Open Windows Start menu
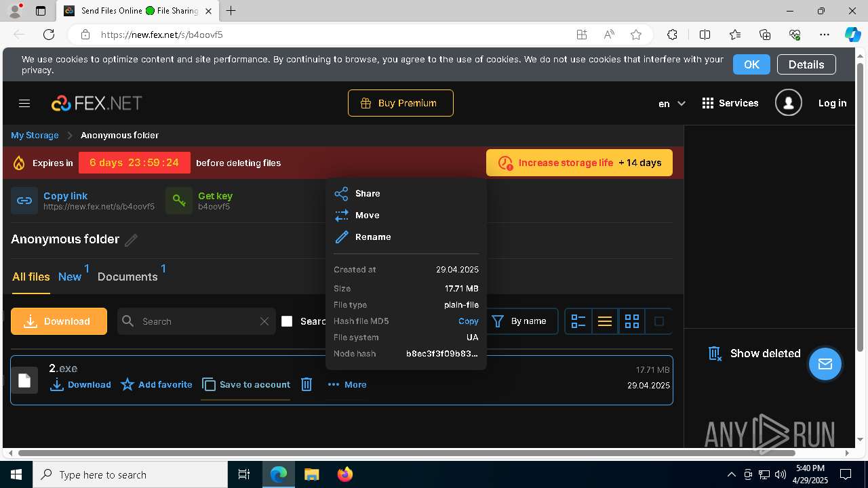868x488 pixels. pyautogui.click(x=16, y=474)
